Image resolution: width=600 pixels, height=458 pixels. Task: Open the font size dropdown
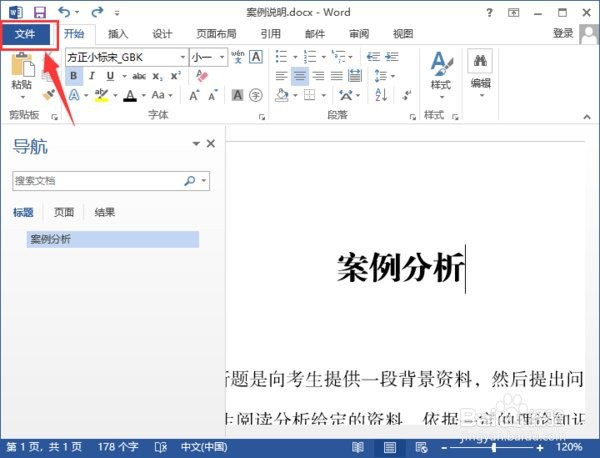222,57
